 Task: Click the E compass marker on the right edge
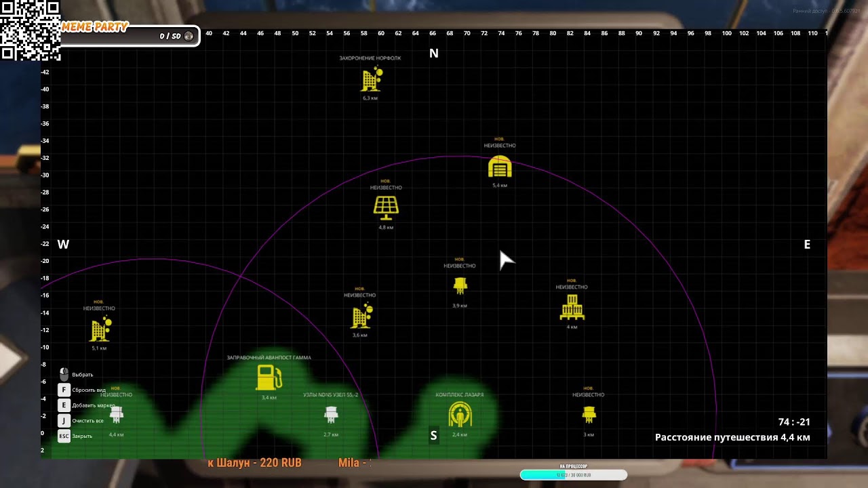(807, 245)
